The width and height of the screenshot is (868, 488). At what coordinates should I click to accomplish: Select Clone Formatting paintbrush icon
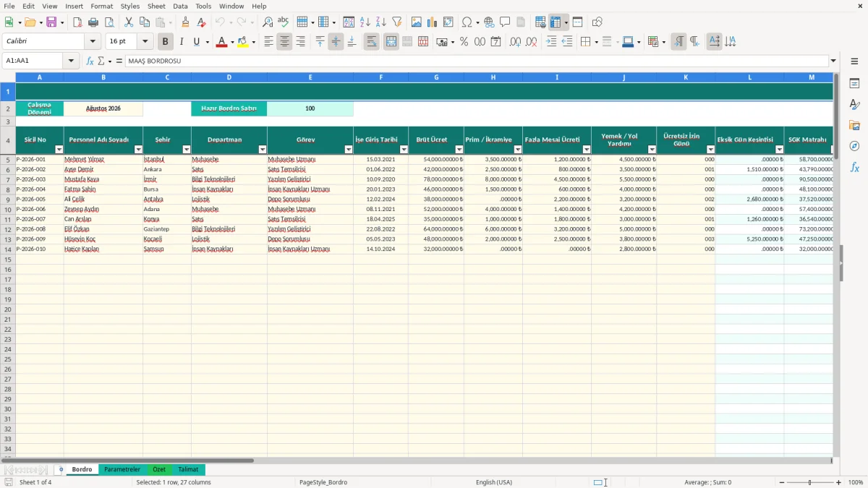tap(185, 22)
